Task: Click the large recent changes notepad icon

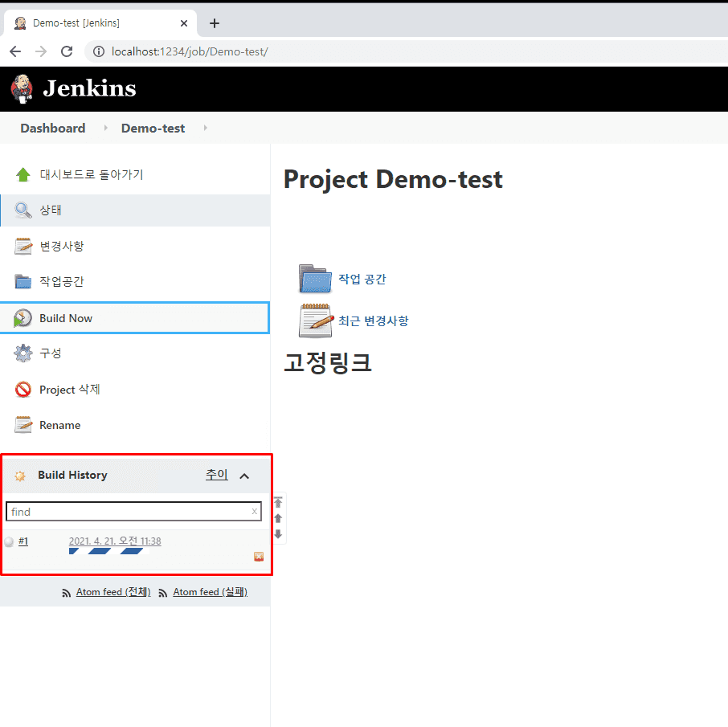Action: (x=316, y=321)
